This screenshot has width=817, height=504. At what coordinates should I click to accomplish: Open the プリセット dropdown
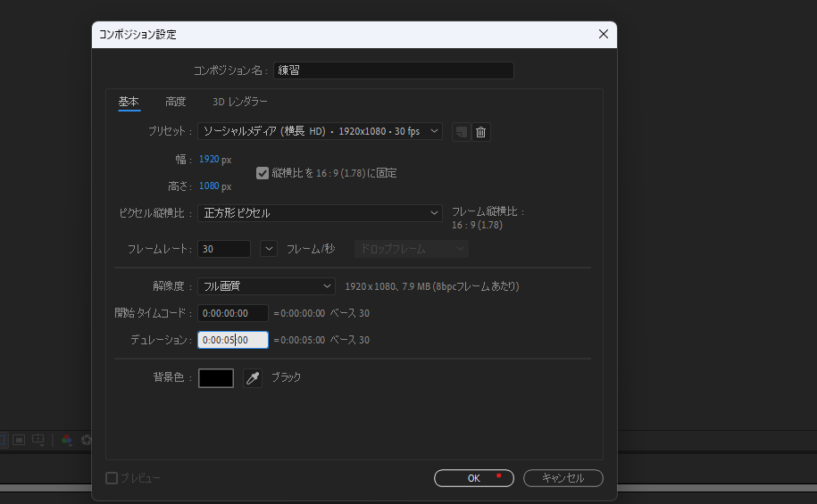pyautogui.click(x=321, y=132)
